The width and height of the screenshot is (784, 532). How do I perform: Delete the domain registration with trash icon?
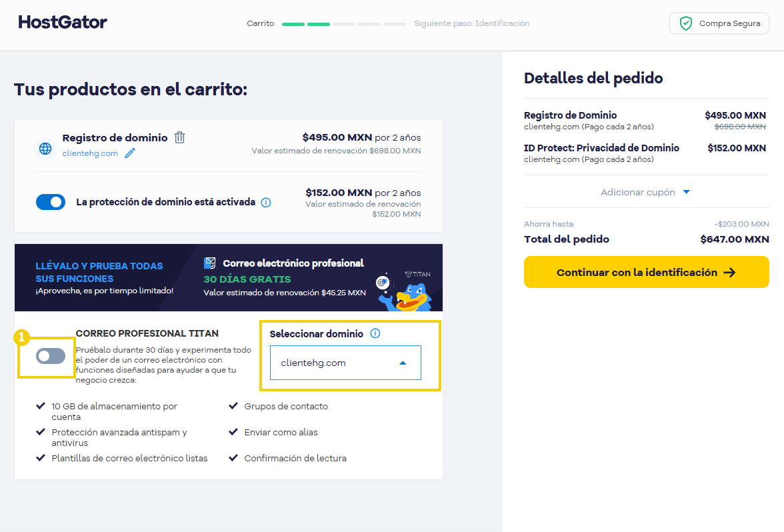pos(179,137)
